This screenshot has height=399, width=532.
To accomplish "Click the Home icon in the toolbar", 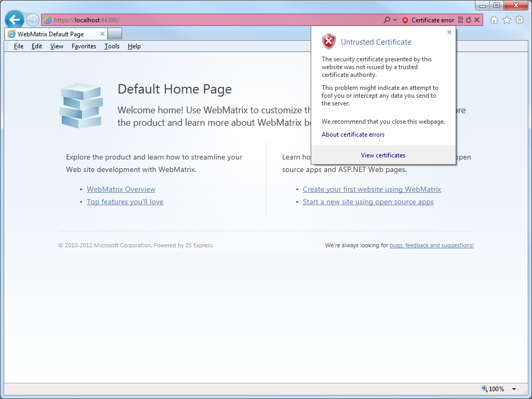I will tap(494, 20).
